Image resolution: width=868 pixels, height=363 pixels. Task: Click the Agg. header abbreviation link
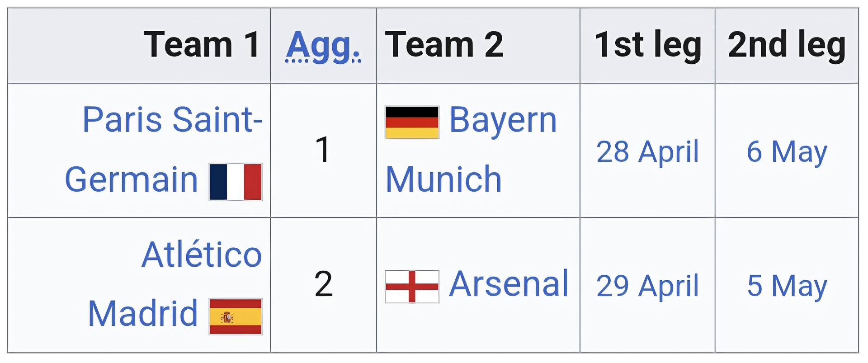[323, 46]
